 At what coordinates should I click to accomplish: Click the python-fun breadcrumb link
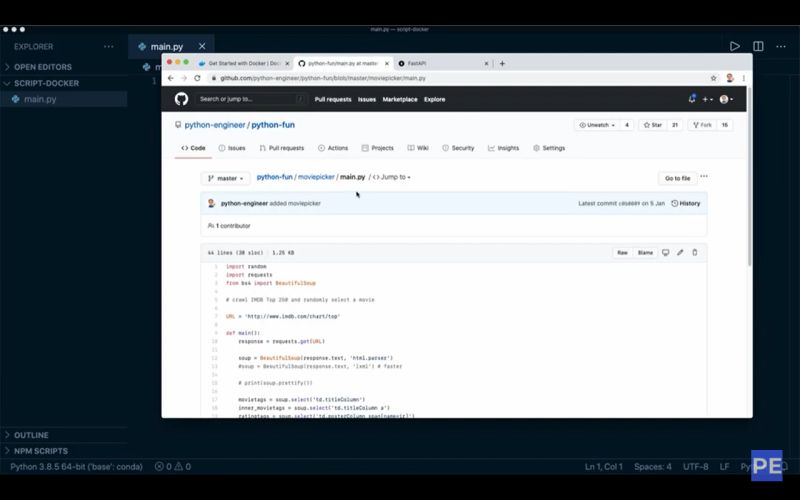tap(274, 177)
